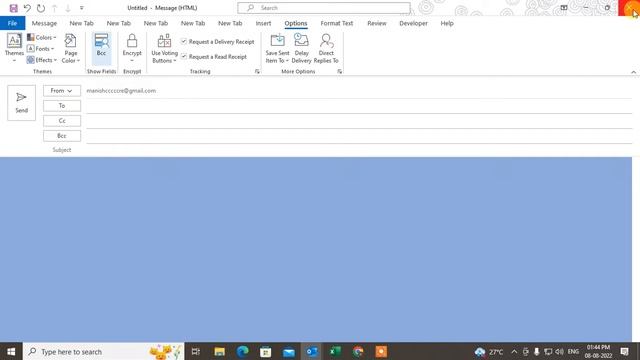Image resolution: width=640 pixels, height=360 pixels.
Task: Open theme Fonts dropdown
Action: tap(40, 49)
